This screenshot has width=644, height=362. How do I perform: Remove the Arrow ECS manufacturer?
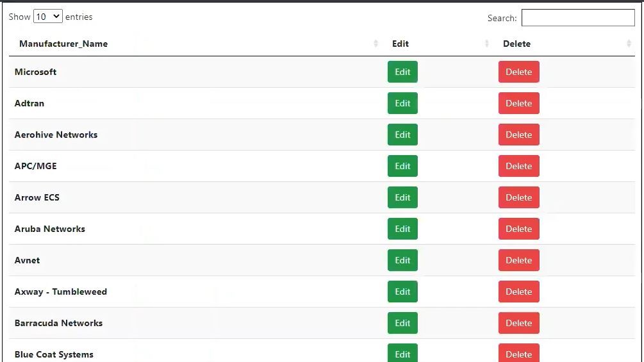(518, 197)
